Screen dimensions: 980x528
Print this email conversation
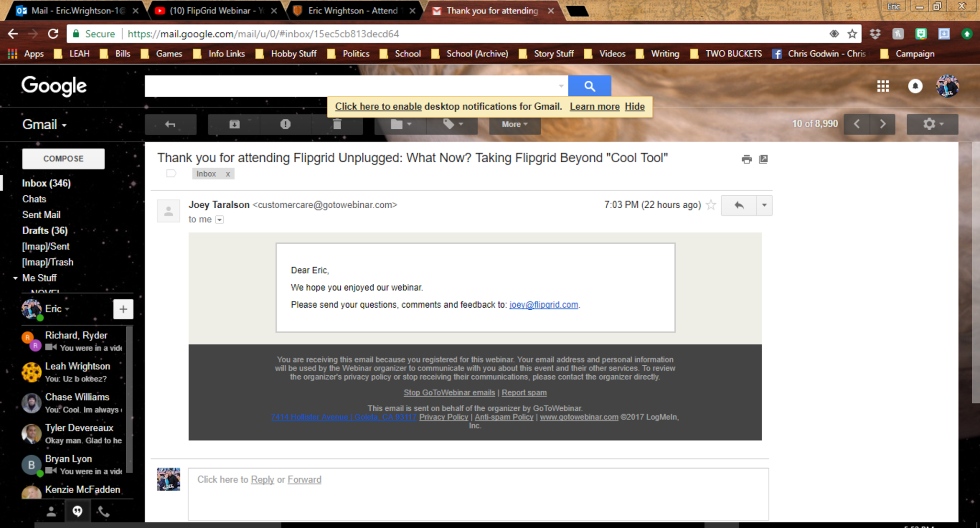coord(746,159)
